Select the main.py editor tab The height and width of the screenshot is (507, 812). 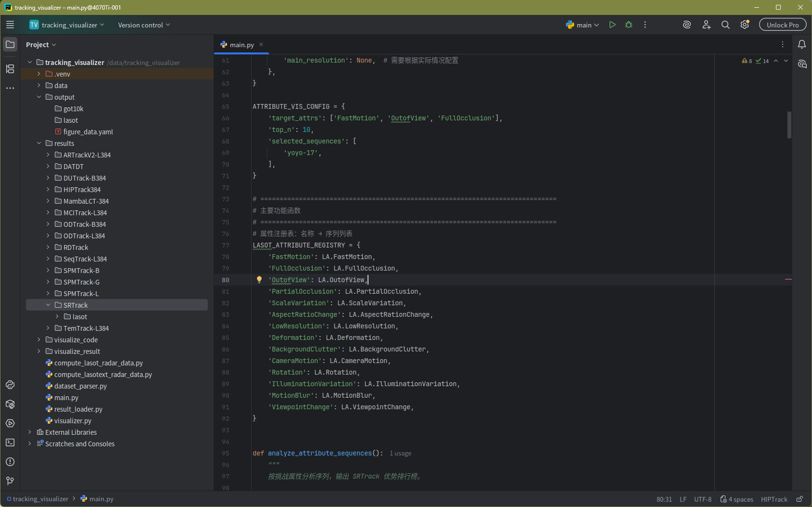pyautogui.click(x=241, y=45)
